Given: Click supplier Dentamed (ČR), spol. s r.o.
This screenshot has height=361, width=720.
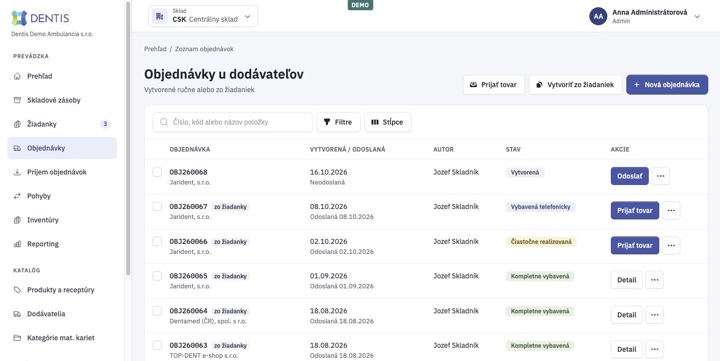Looking at the screenshot, I should [208, 321].
